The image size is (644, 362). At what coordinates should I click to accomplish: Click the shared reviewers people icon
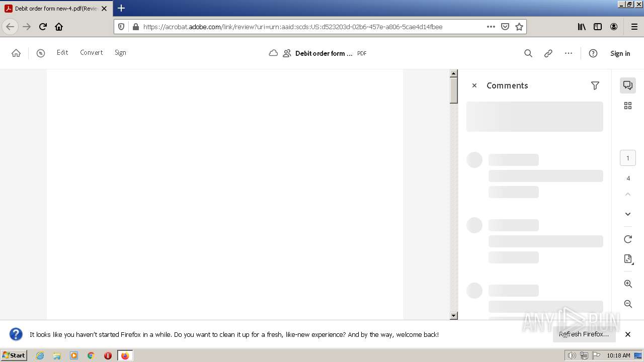[x=287, y=53]
